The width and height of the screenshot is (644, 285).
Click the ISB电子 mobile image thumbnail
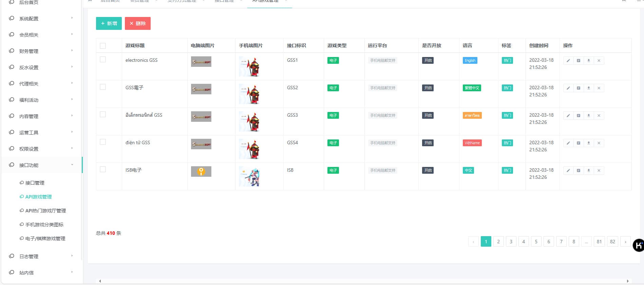coord(249,176)
